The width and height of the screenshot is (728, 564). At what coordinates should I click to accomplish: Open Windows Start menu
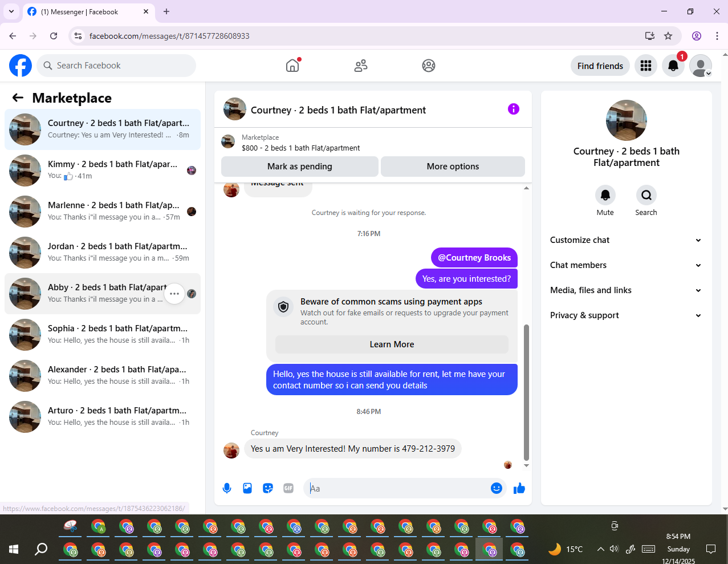coord(14,549)
